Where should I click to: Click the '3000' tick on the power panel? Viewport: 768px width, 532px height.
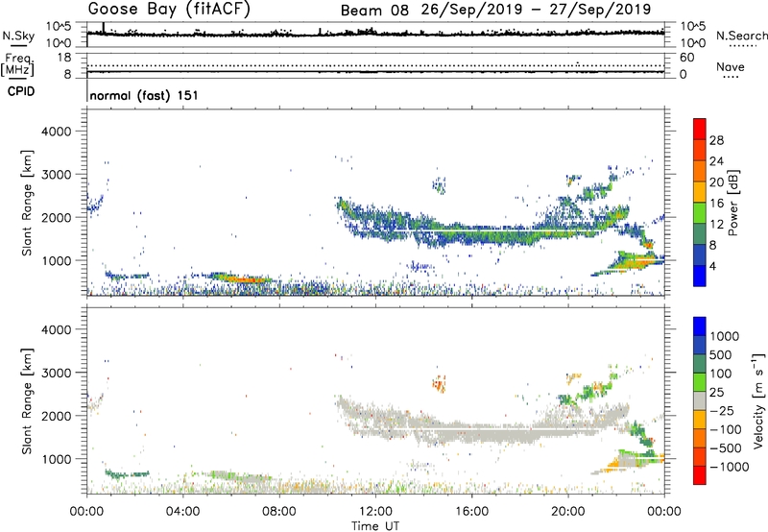(56, 175)
